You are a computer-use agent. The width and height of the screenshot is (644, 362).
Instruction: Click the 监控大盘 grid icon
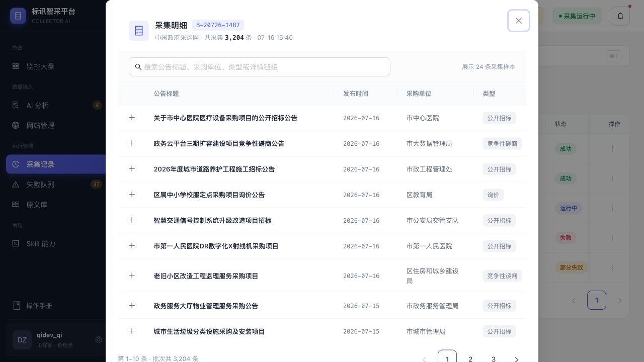pos(16,66)
